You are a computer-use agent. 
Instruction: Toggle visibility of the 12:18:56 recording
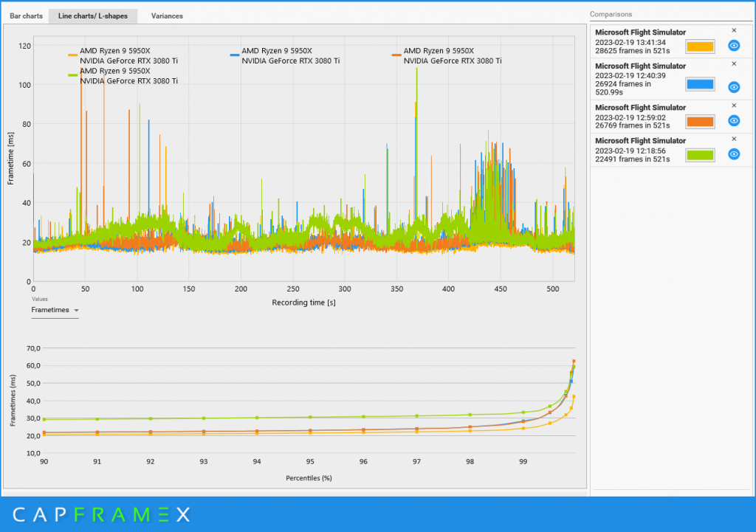tap(734, 154)
